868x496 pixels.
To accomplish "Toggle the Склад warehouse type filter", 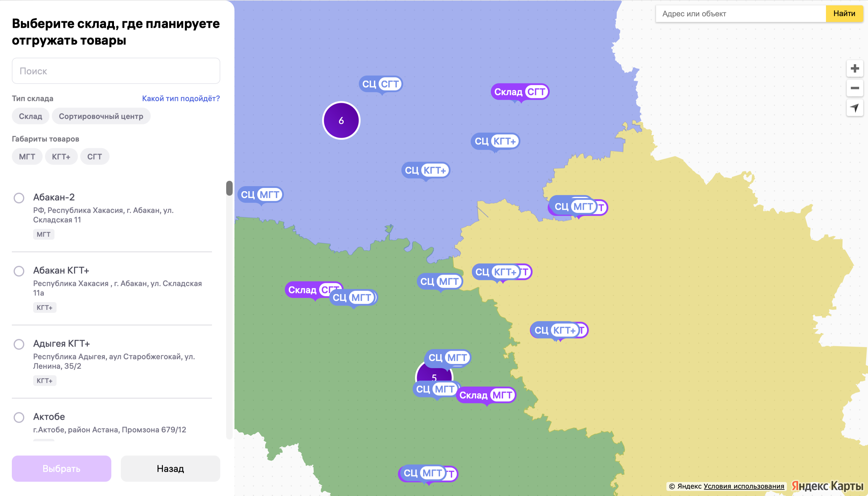I will pyautogui.click(x=30, y=116).
